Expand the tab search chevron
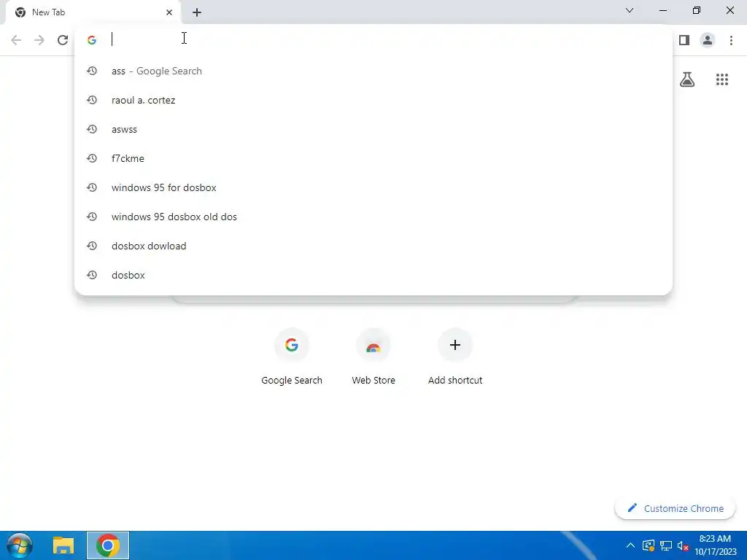747x560 pixels. tap(630, 10)
